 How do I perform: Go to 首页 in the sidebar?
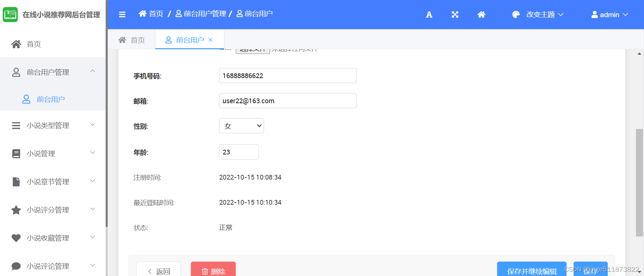point(53,44)
